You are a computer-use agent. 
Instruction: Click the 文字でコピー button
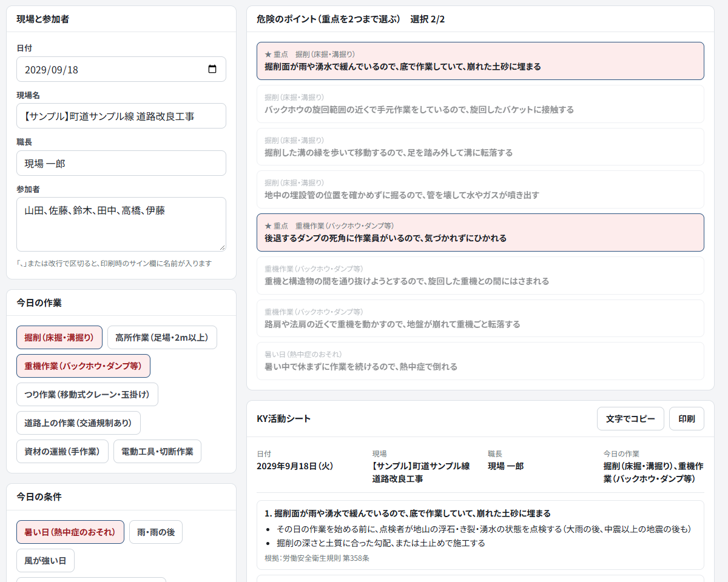pos(630,418)
